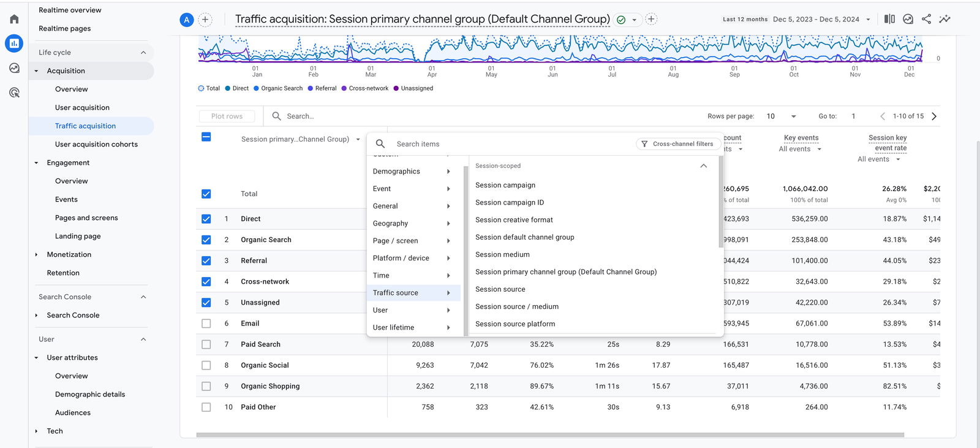Open the Rows per page dropdown
This screenshot has height=448, width=980.
pos(782,116)
